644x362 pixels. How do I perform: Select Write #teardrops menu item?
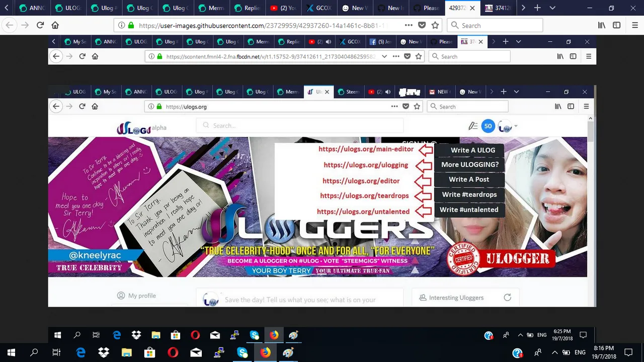pos(469,195)
